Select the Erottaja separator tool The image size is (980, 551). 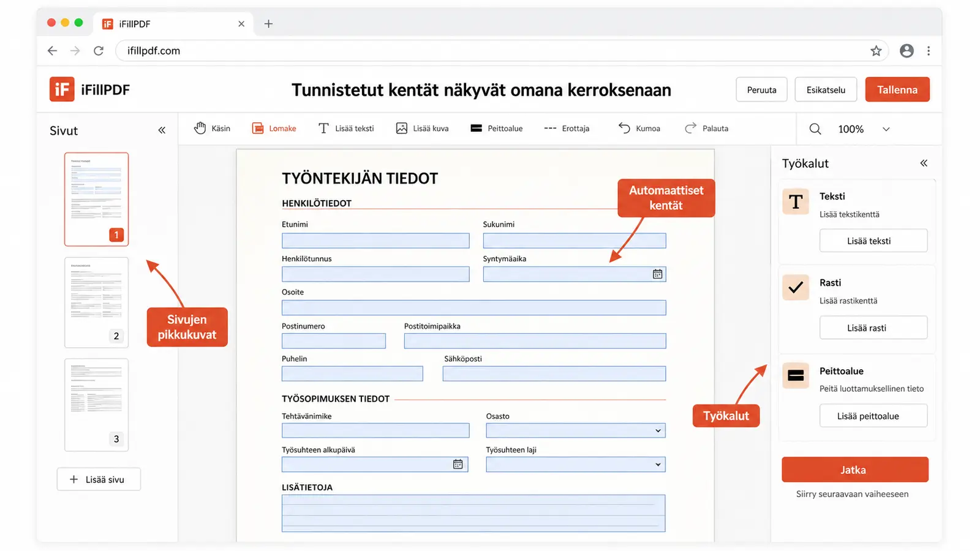point(567,129)
